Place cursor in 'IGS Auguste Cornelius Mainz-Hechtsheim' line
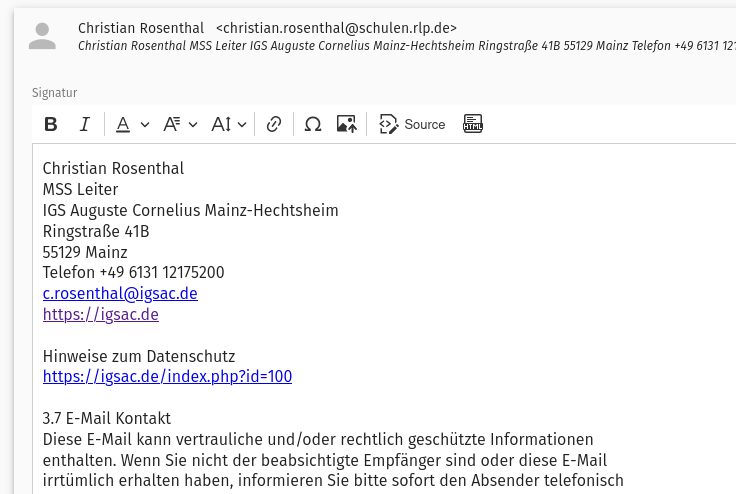736x494 pixels. (191, 210)
